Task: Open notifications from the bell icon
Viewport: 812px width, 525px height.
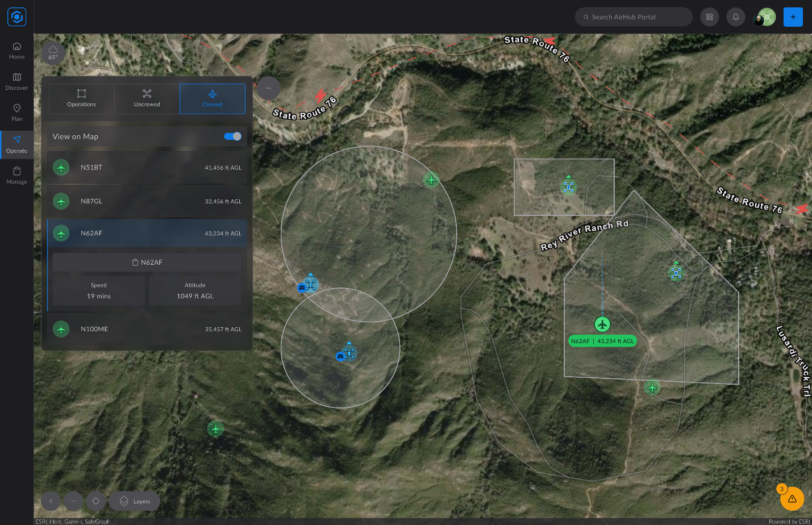Action: [735, 16]
